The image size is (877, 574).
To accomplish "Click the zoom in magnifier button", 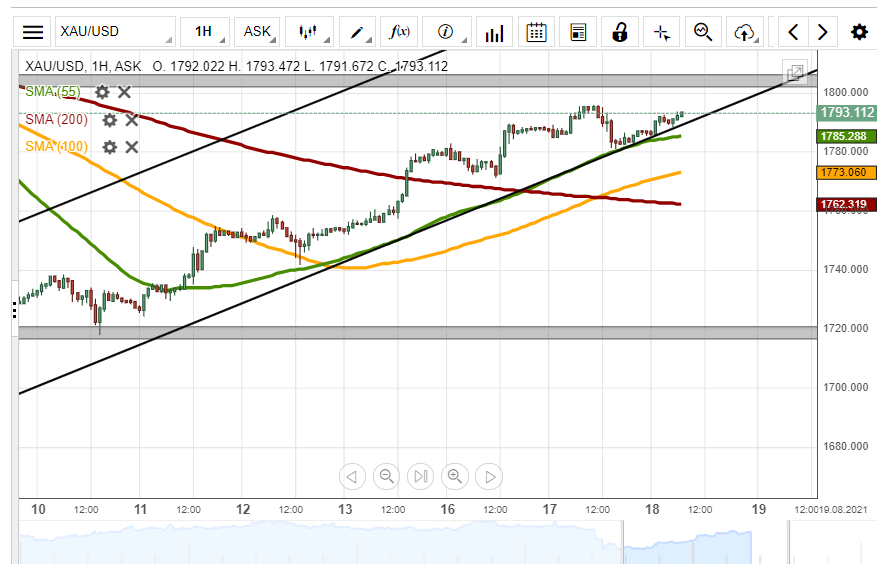I will [455, 476].
